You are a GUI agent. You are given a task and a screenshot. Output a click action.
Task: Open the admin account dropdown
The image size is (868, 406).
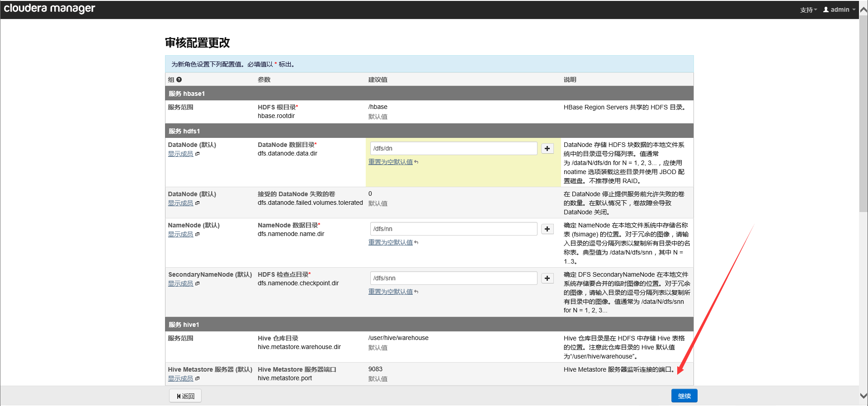point(840,9)
